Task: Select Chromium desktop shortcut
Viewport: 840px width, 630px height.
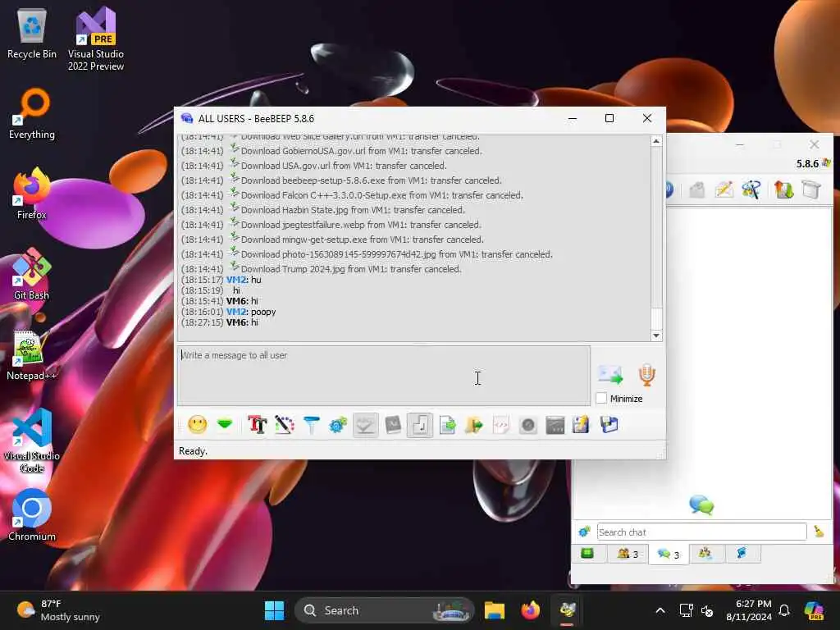Action: [32, 515]
